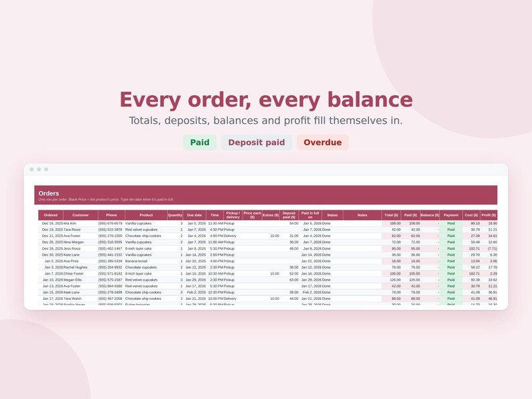
Task: Click the 16.00 total cell
Action: point(396,261)
